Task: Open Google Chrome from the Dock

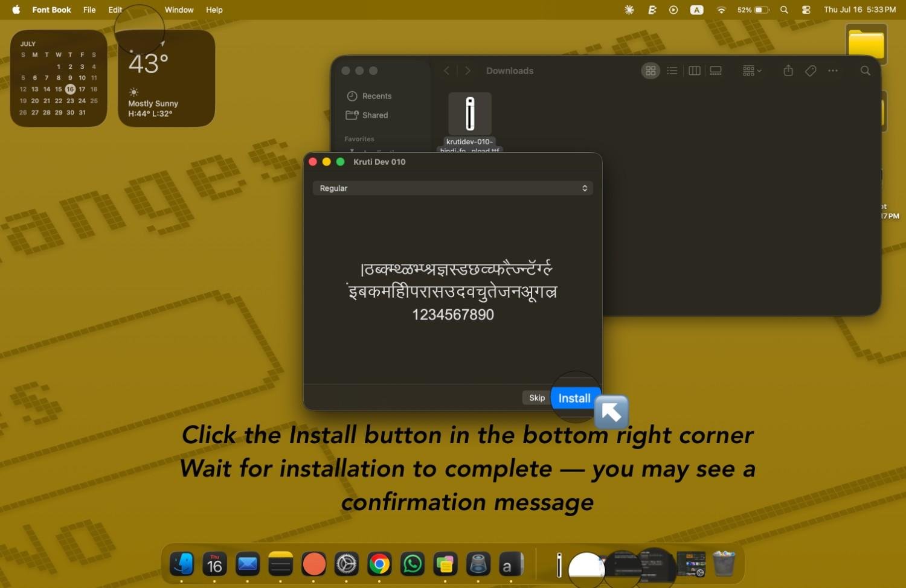Action: 379,564
